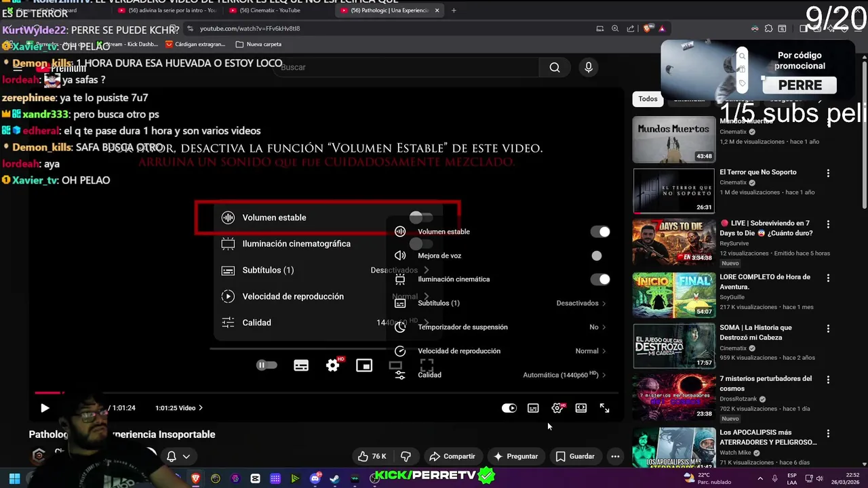Open options menu for El Terror que No Soporto

(x=828, y=174)
